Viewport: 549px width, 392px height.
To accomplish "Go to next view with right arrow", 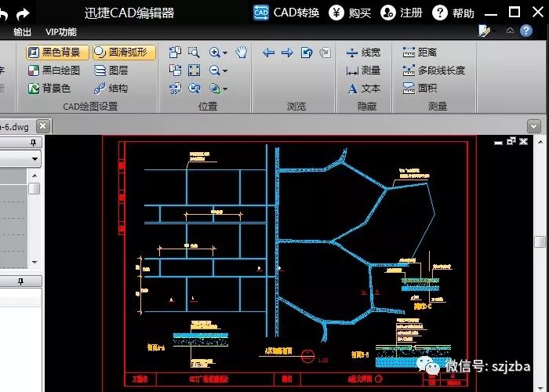I will pos(287,53).
